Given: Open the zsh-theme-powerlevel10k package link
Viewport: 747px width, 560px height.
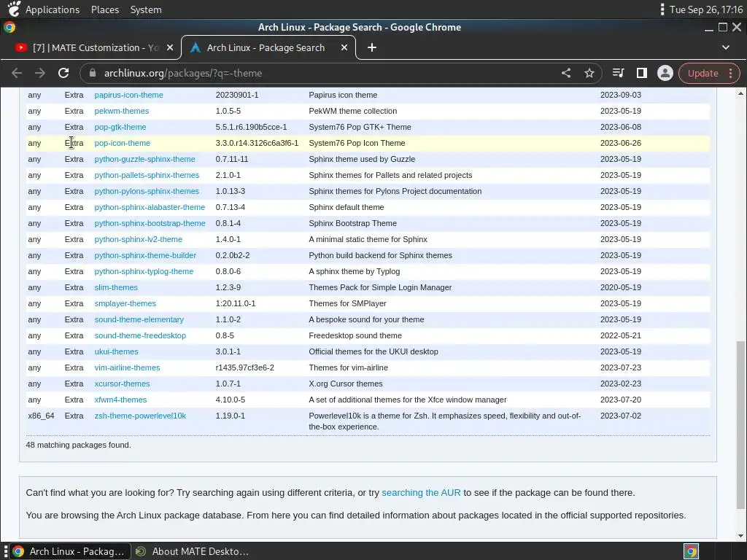Looking at the screenshot, I should pyautogui.click(x=140, y=416).
